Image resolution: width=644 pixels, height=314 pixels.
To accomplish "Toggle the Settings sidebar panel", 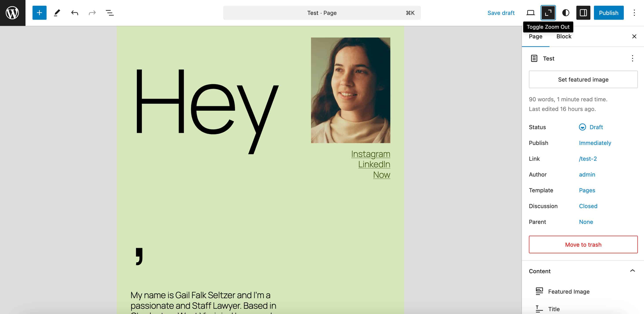I will [583, 13].
